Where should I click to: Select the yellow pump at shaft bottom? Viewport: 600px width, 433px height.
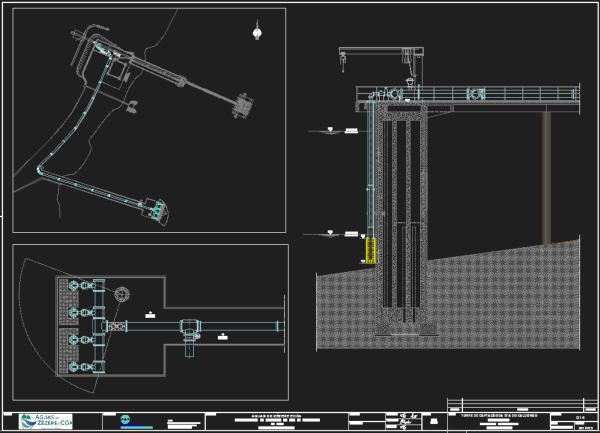(x=369, y=249)
